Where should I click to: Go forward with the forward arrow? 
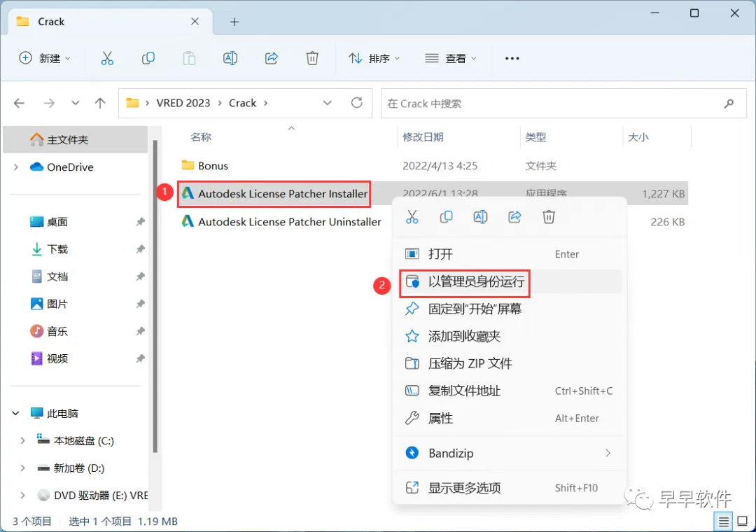(x=49, y=103)
